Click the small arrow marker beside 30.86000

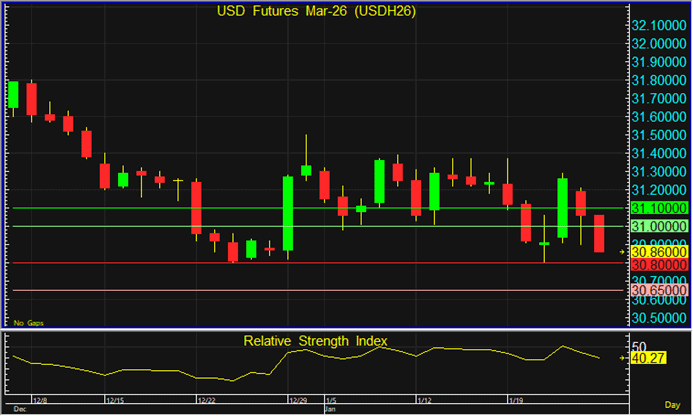coord(624,253)
